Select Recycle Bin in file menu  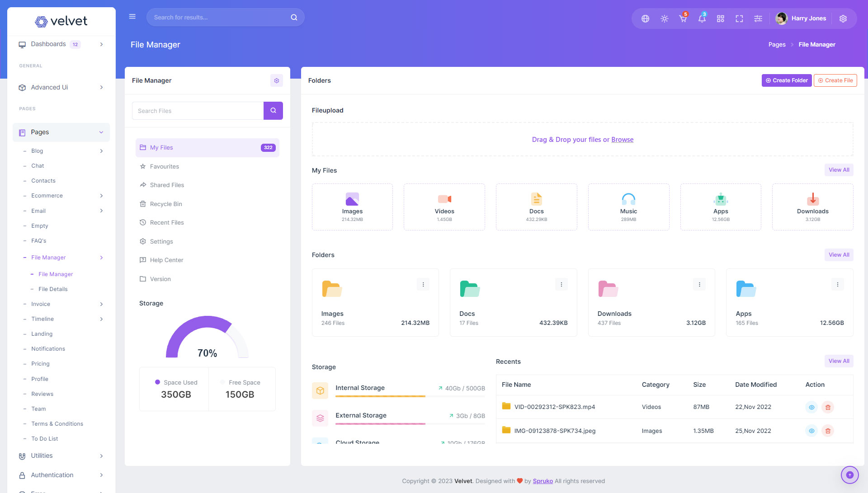click(x=166, y=204)
